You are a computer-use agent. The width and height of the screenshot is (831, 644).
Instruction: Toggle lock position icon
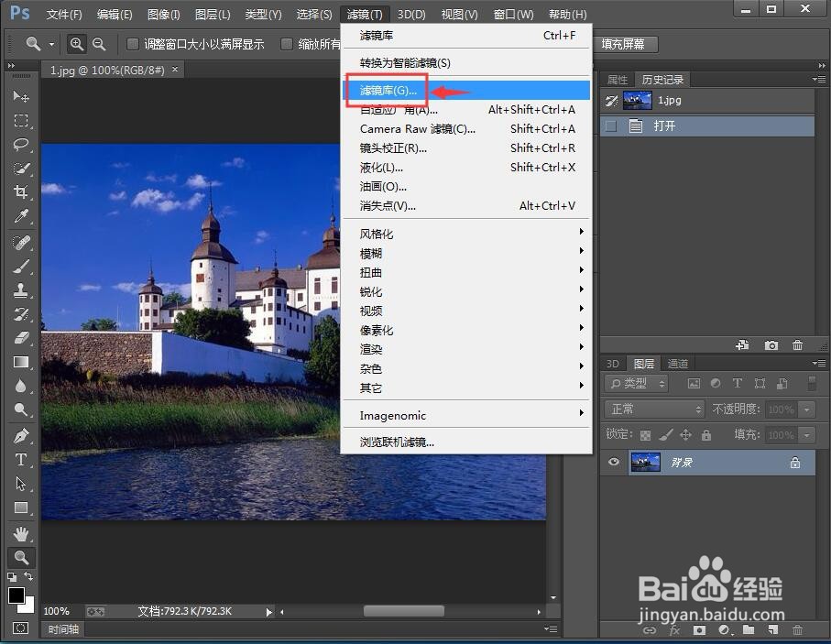coord(685,435)
